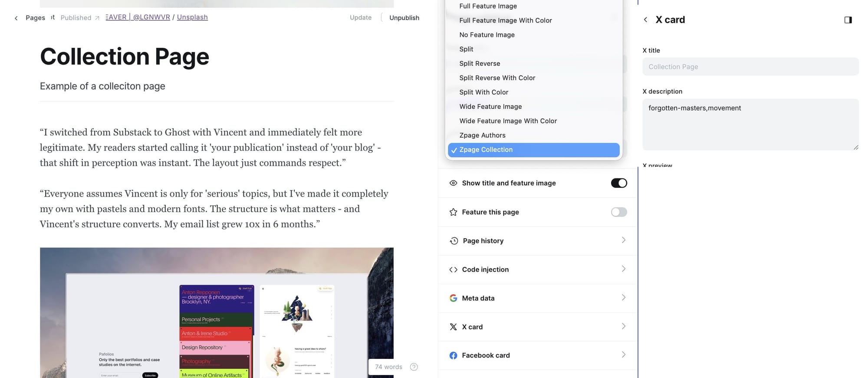Go back using the Pages arrow icon
This screenshot has height=378, width=868.
point(16,18)
